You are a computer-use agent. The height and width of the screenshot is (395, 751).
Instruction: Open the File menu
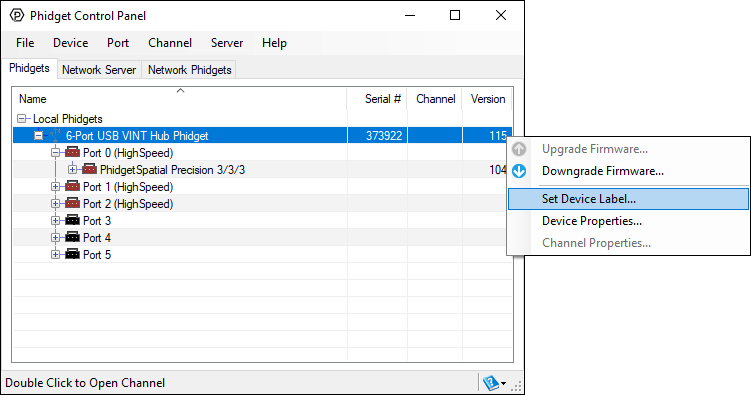[x=25, y=43]
